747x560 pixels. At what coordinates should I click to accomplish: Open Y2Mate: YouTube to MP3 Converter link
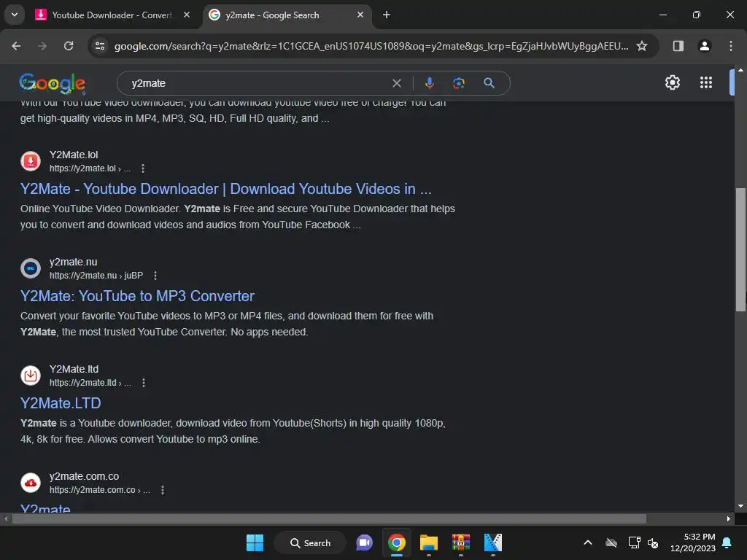pos(137,296)
